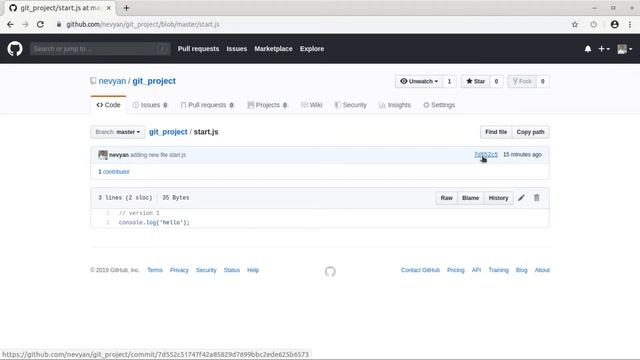Open the plus create-new dropdown

click(604, 49)
